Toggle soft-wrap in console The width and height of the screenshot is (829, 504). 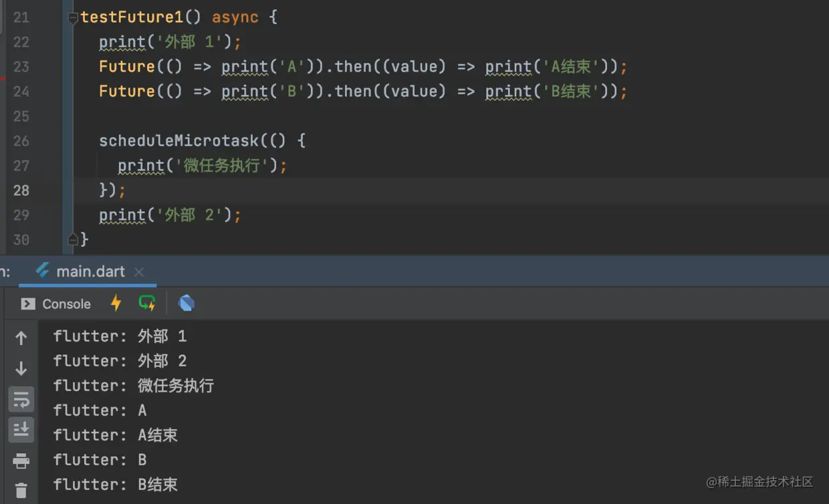(x=21, y=399)
